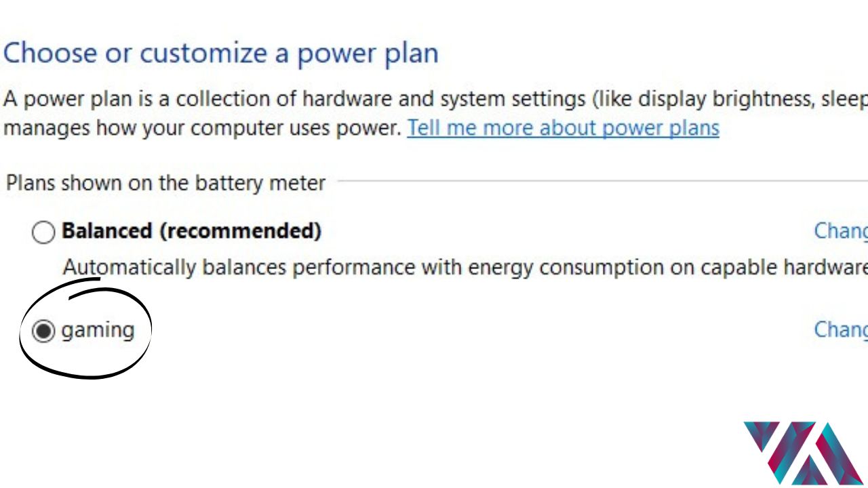Click the gaming plan name label
Viewport: 868px width, 488px height.
98,331
